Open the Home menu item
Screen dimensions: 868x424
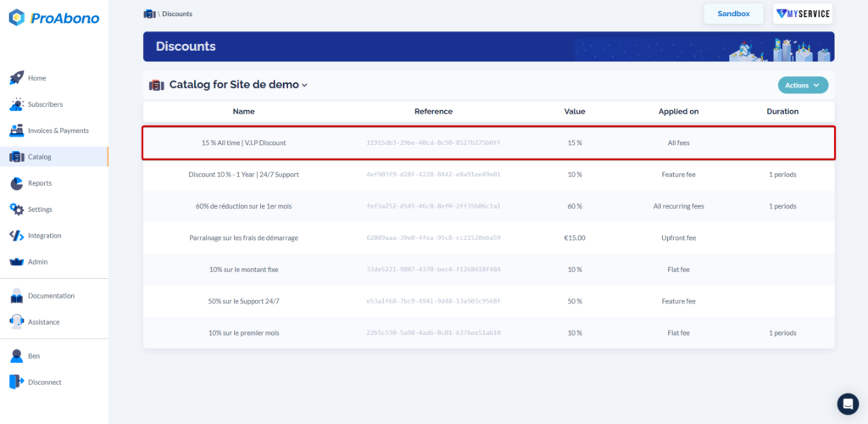click(x=37, y=78)
